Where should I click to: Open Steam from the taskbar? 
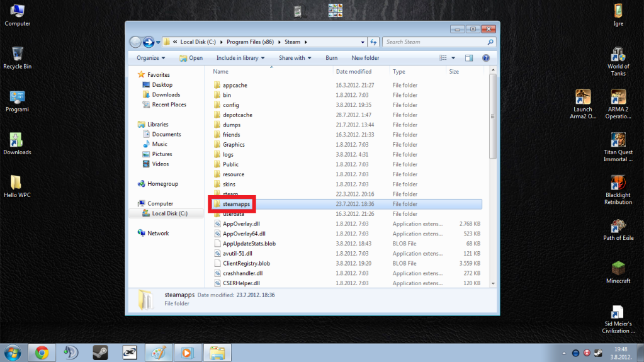(x=100, y=353)
